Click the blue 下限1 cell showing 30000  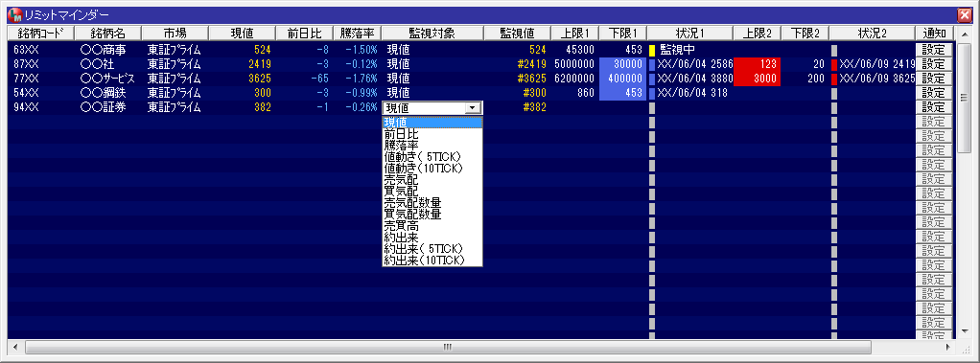[623, 64]
